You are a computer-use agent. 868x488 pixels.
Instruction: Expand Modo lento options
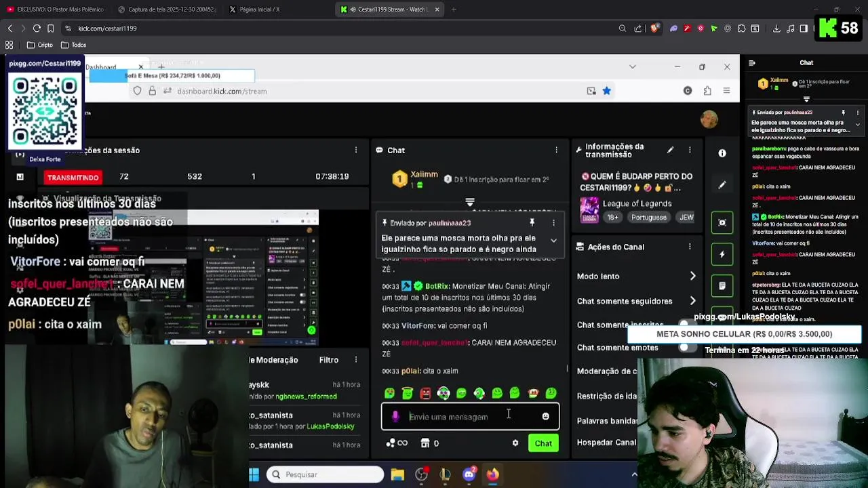click(x=692, y=276)
